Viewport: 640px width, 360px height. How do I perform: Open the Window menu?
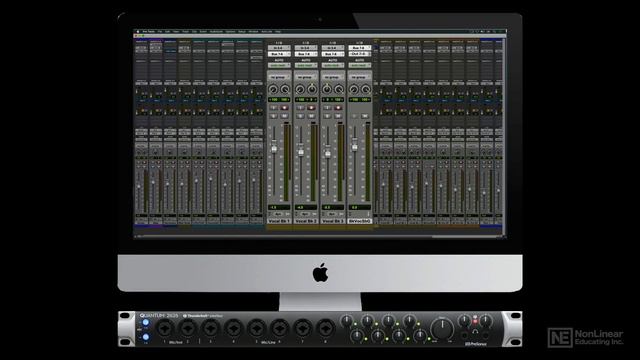tap(253, 31)
